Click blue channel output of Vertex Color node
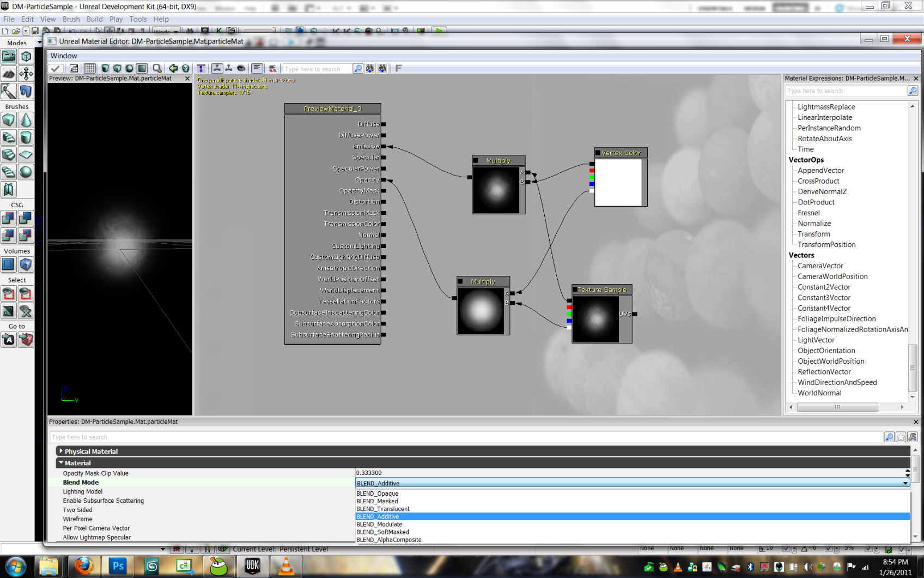924x578 pixels. click(592, 184)
